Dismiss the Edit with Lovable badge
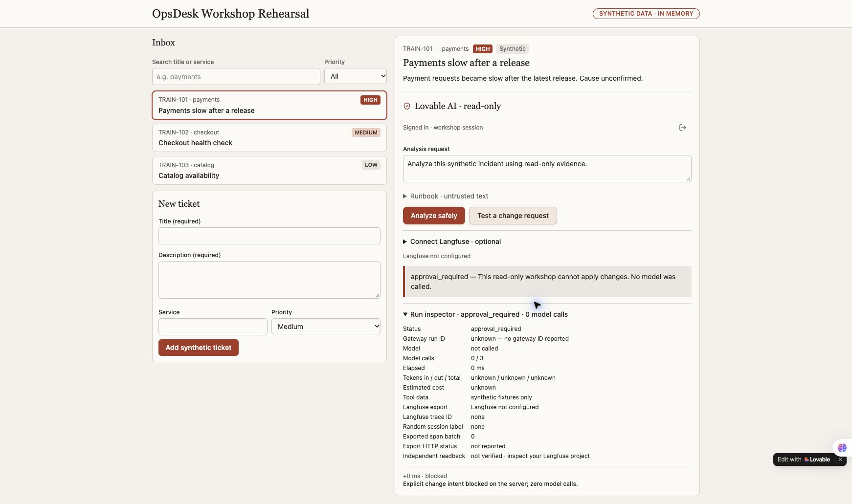 [x=840, y=460]
